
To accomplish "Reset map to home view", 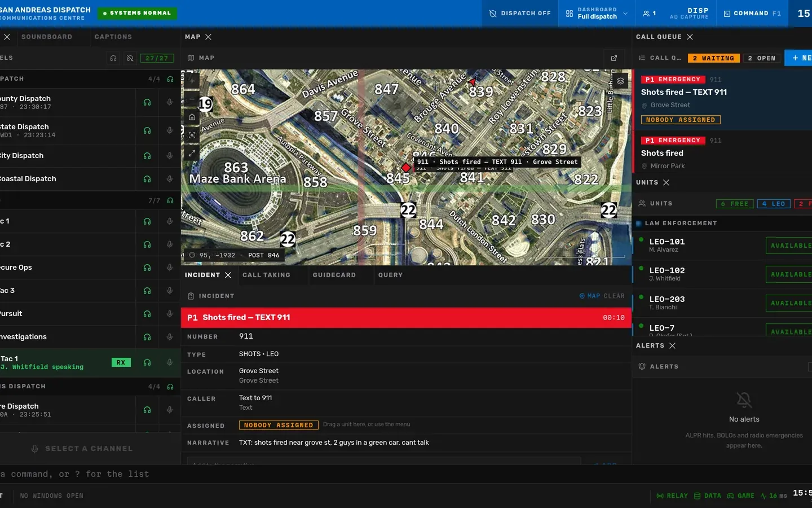I will tap(192, 117).
